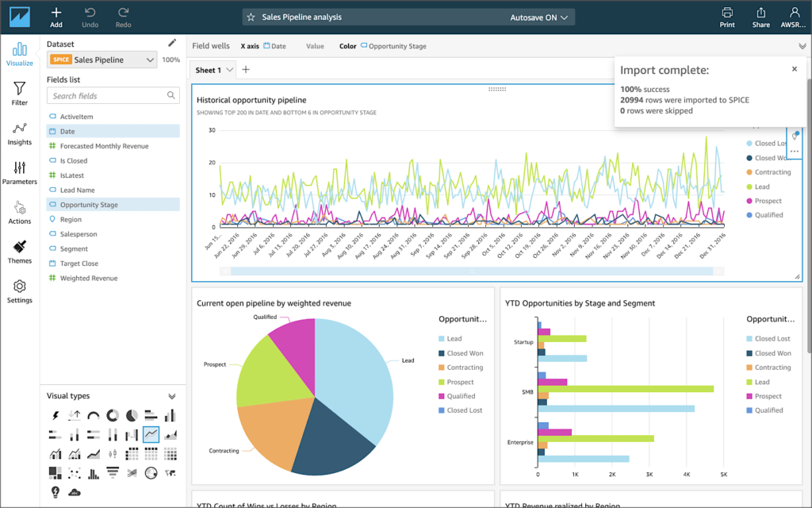Select the pie chart visual type
This screenshot has width=812, height=508.
pos(131,414)
